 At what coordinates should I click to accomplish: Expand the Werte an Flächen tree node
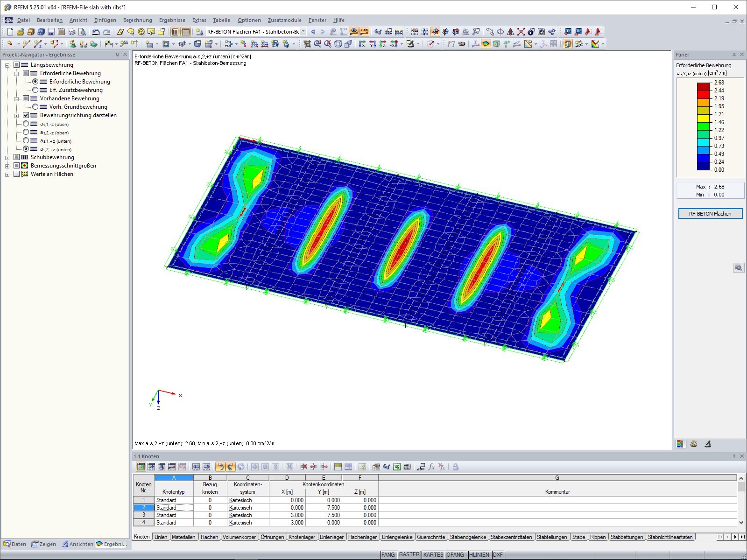coord(7,175)
